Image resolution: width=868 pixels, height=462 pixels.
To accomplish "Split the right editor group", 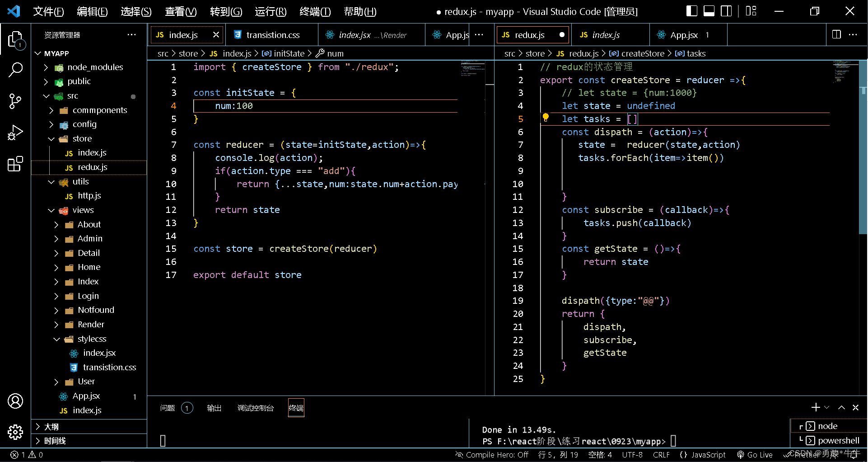I will (x=836, y=35).
